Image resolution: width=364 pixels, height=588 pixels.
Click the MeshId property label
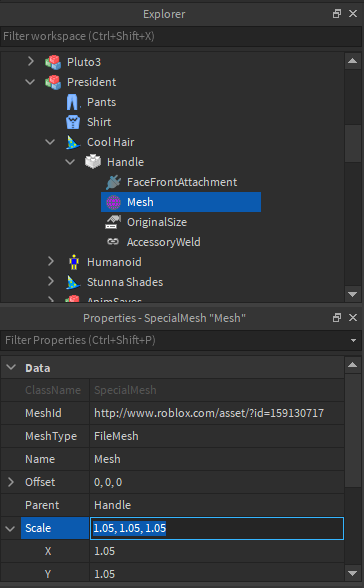pos(43,413)
